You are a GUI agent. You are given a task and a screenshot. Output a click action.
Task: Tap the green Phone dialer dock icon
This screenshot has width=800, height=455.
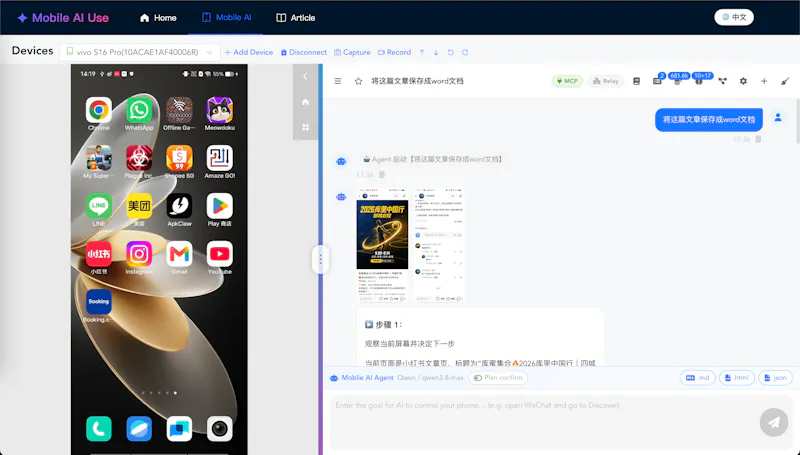[98, 428]
